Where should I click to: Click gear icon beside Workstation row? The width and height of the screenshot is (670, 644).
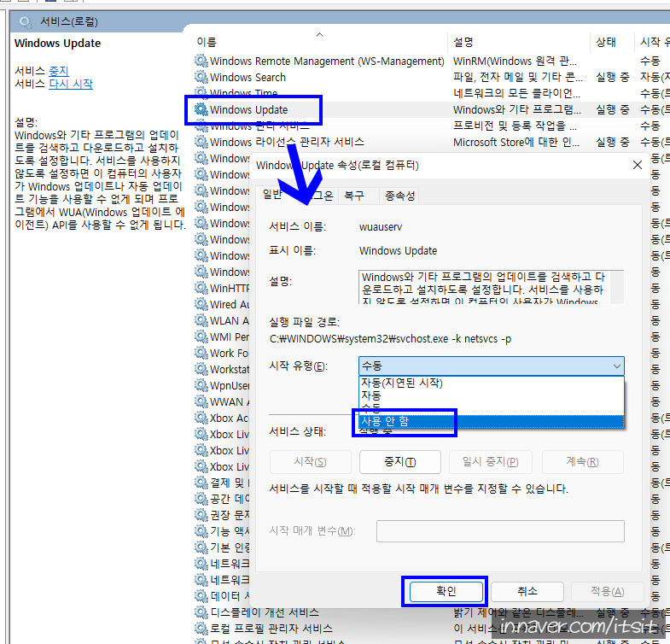(201, 369)
